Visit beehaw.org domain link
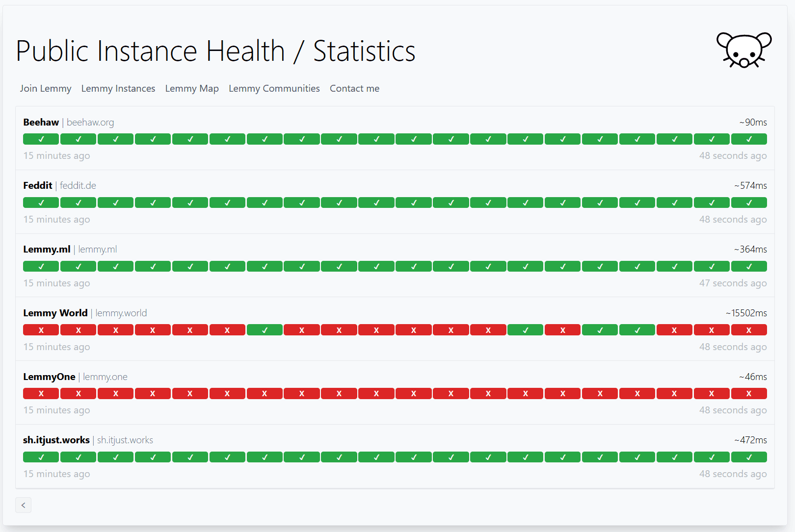The width and height of the screenshot is (795, 532). coord(90,122)
